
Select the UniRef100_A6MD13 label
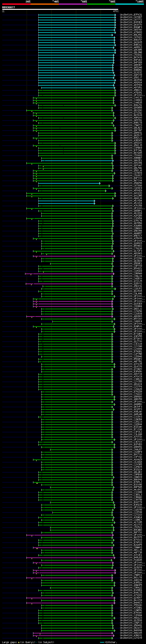click(131, 48)
